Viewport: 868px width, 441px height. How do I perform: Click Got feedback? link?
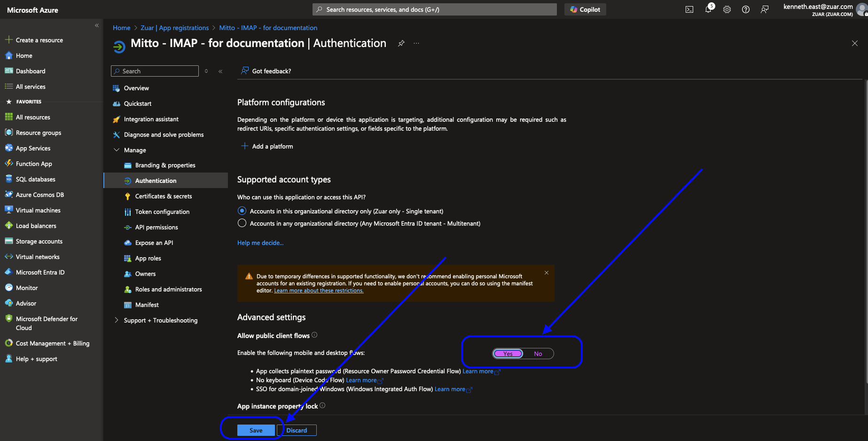tap(266, 71)
